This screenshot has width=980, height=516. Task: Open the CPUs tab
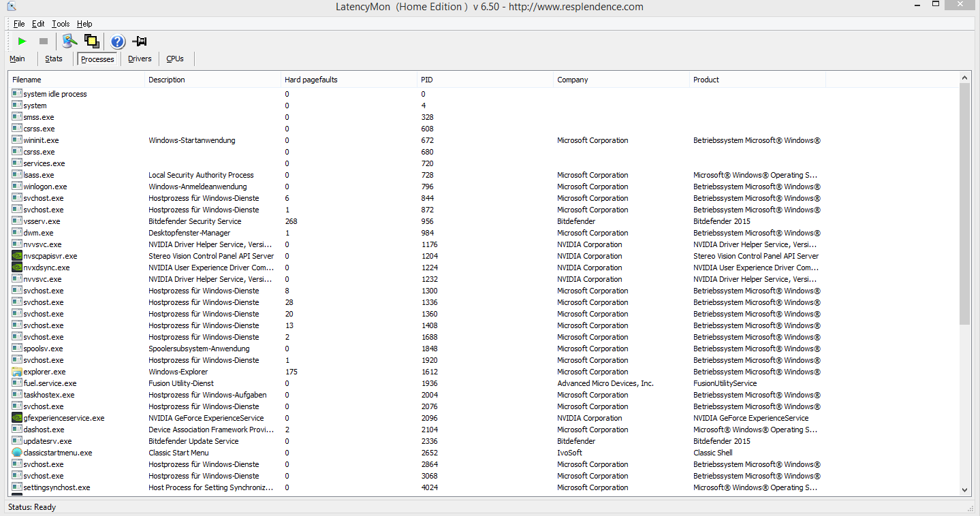(x=175, y=59)
